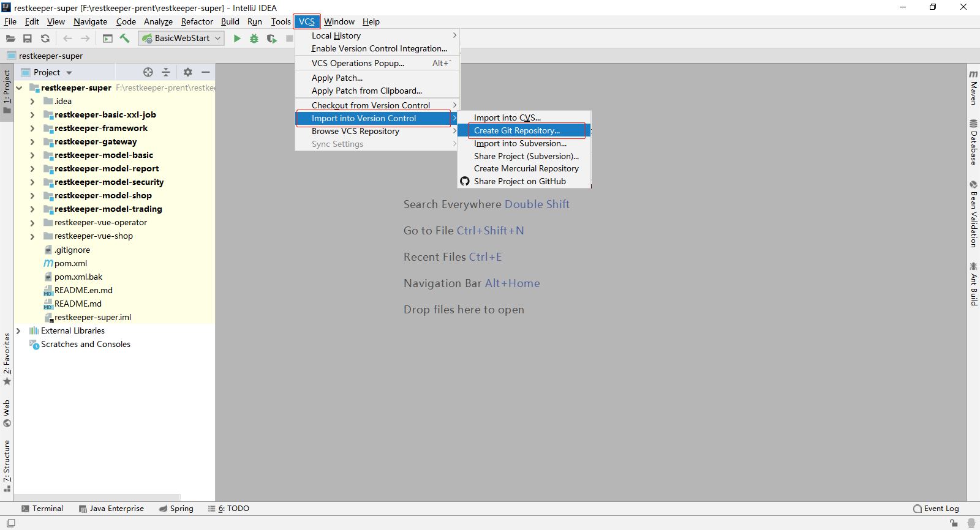Choose Import into Version Control submenu
980x530 pixels.
pos(377,119)
